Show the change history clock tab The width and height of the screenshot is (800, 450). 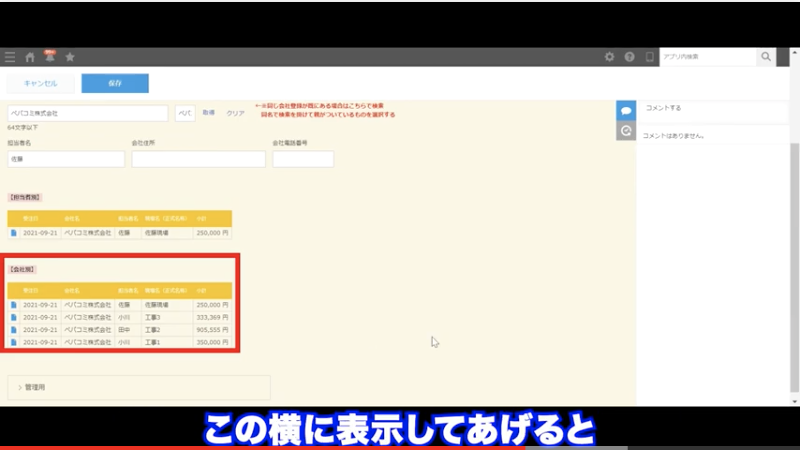pyautogui.click(x=626, y=131)
